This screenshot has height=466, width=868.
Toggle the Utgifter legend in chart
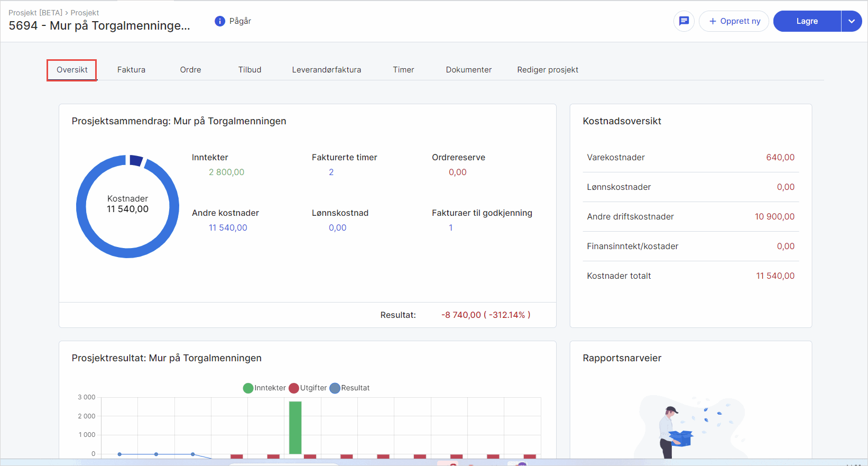tap(308, 388)
